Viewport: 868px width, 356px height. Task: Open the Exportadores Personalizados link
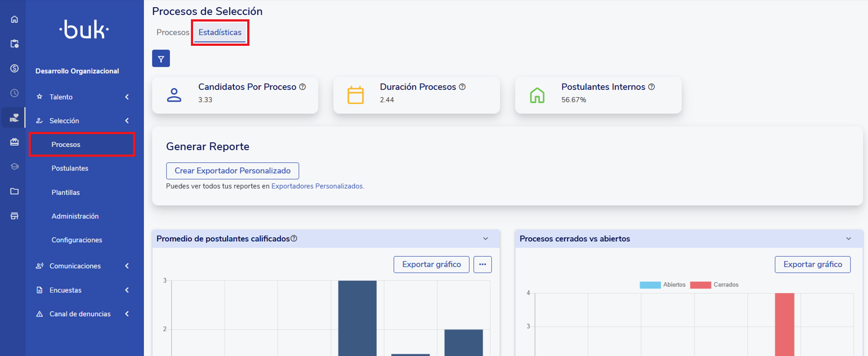tap(317, 187)
